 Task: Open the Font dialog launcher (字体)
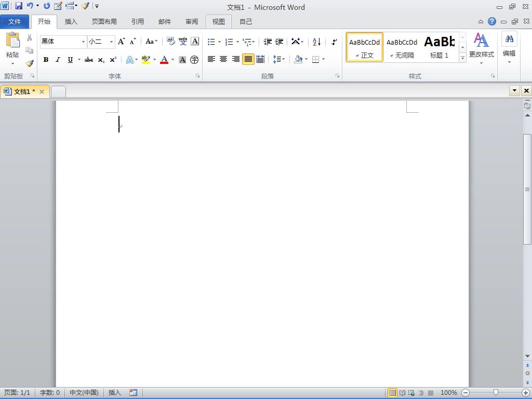click(x=197, y=76)
